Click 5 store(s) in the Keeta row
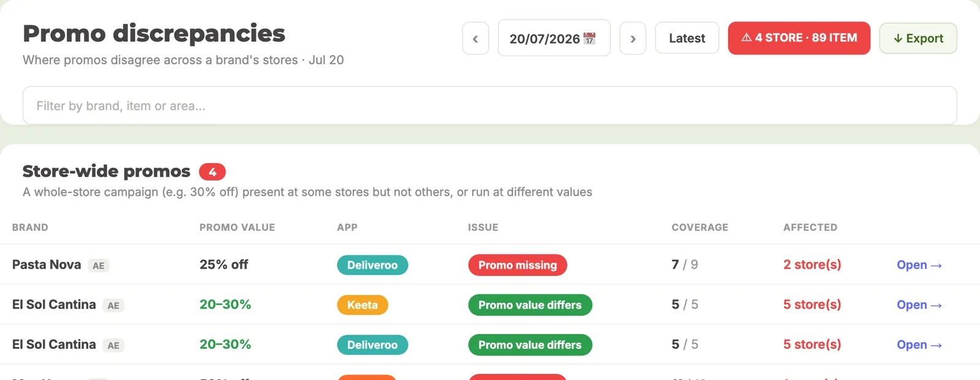 (812, 304)
